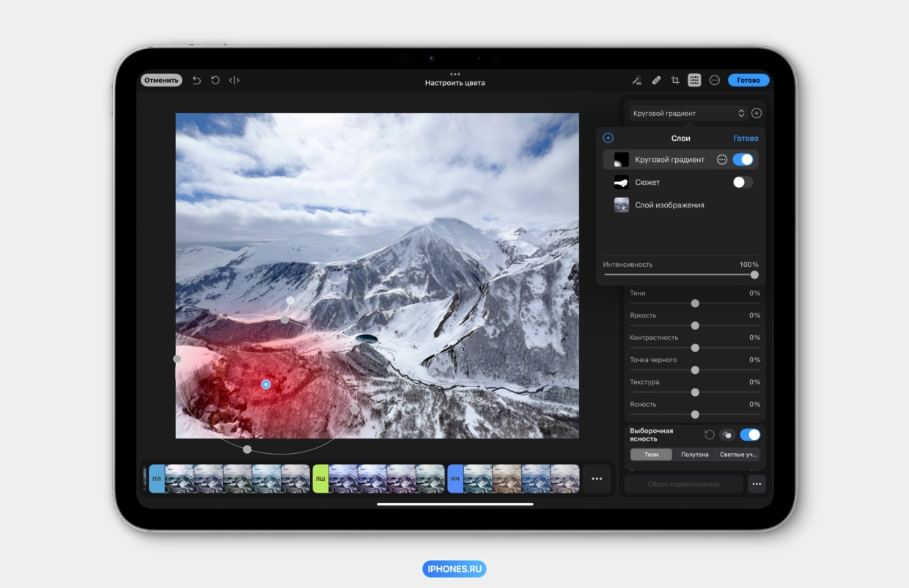909x588 pixels.
Task: Toggle the before/after split comparison icon
Action: click(x=235, y=81)
